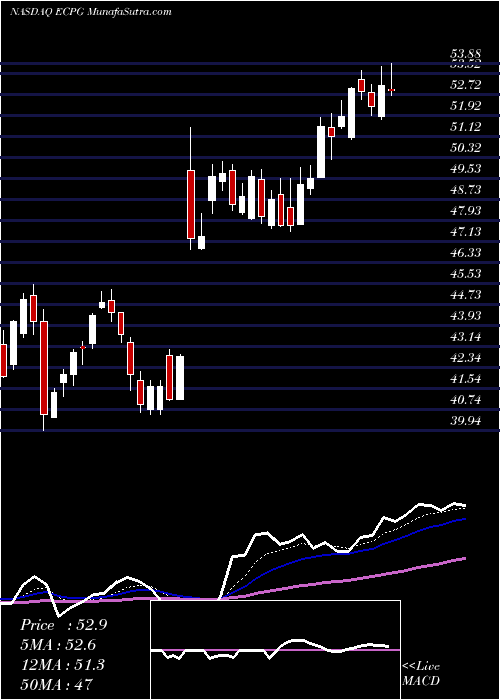
Task: Select the 42.34 price axis label
Action: click(x=466, y=358)
